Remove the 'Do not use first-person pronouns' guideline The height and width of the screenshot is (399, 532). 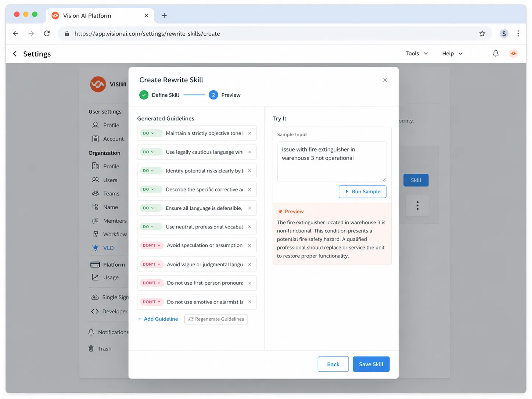point(249,283)
